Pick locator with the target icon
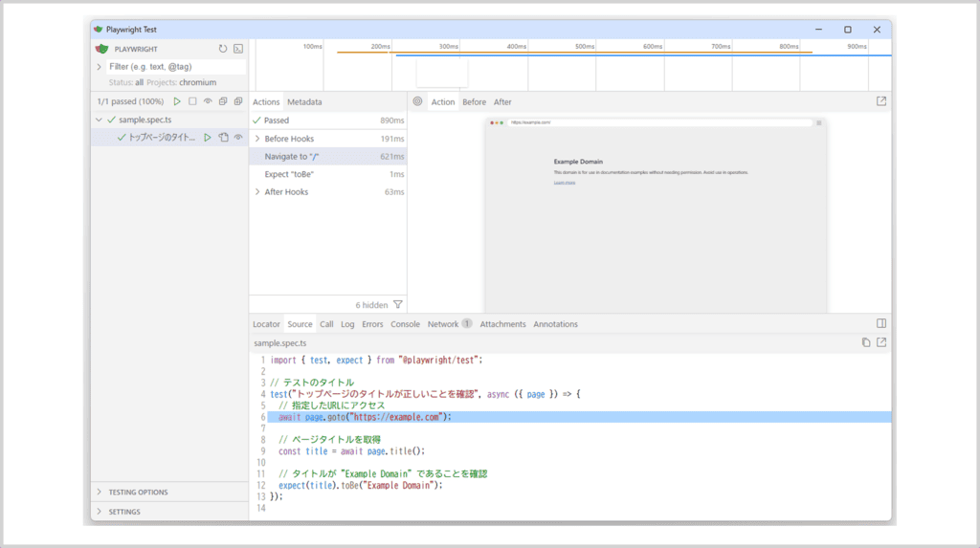This screenshot has width=980, height=548. point(417,101)
